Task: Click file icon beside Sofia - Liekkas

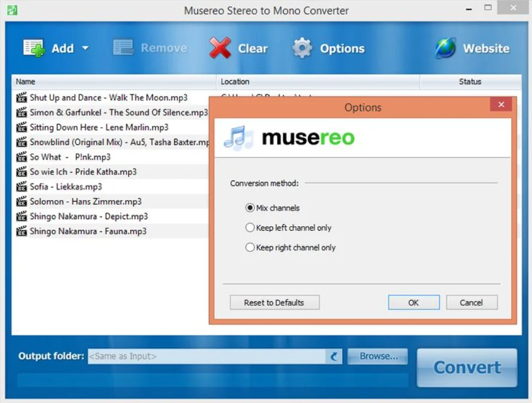Action: coord(22,187)
